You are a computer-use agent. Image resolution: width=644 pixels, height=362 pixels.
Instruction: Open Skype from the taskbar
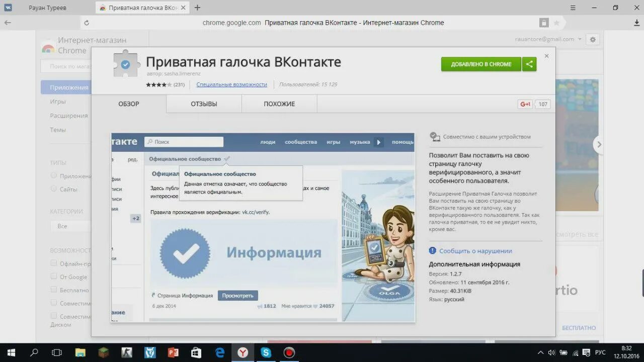[x=266, y=352]
